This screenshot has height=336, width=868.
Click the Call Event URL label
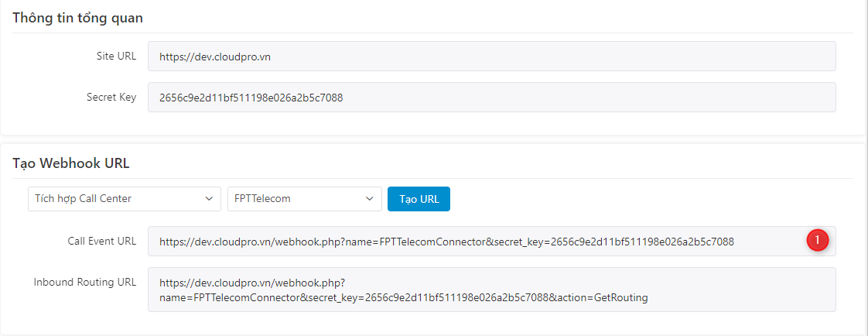click(102, 240)
